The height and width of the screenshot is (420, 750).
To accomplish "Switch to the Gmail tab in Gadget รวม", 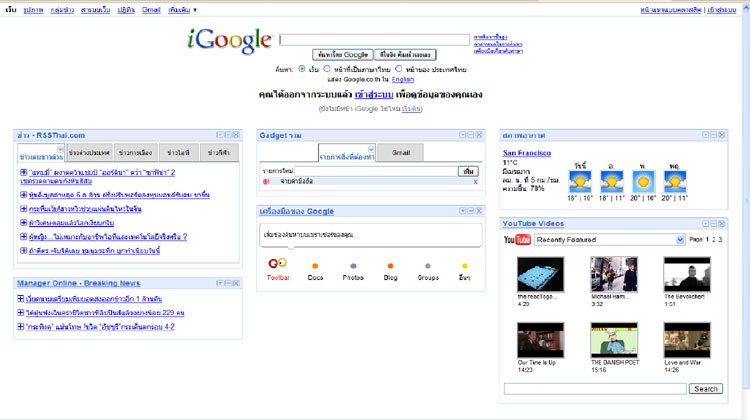I will tap(400, 153).
